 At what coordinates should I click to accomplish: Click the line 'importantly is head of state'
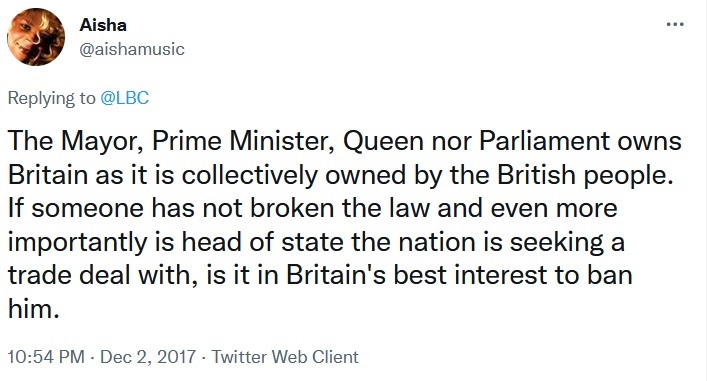(x=316, y=242)
